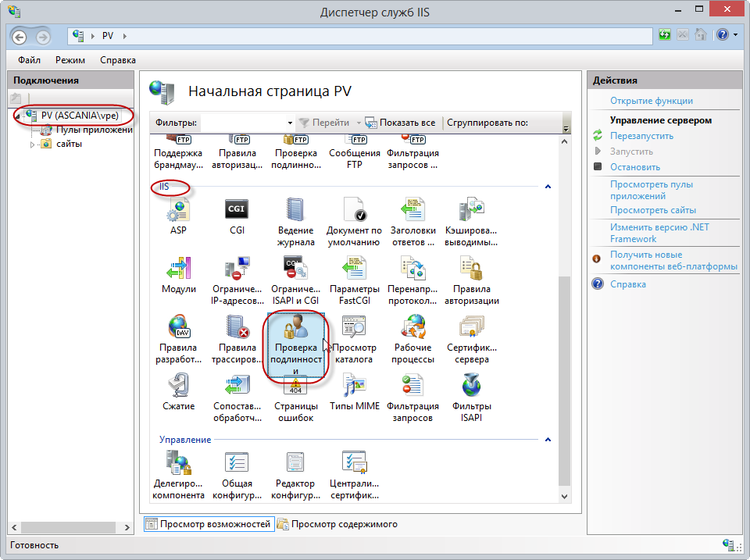Open Сертификаты сервера feature
The image size is (750, 560).
point(471,339)
